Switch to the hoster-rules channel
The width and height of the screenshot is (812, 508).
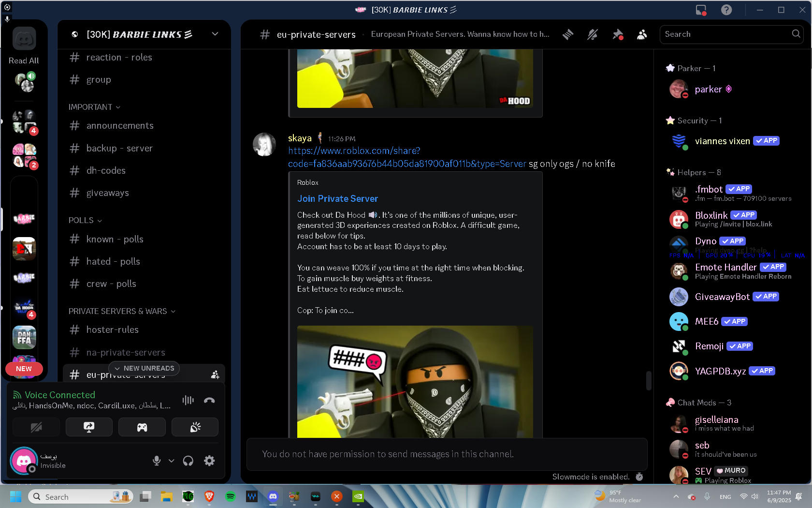pos(112,329)
